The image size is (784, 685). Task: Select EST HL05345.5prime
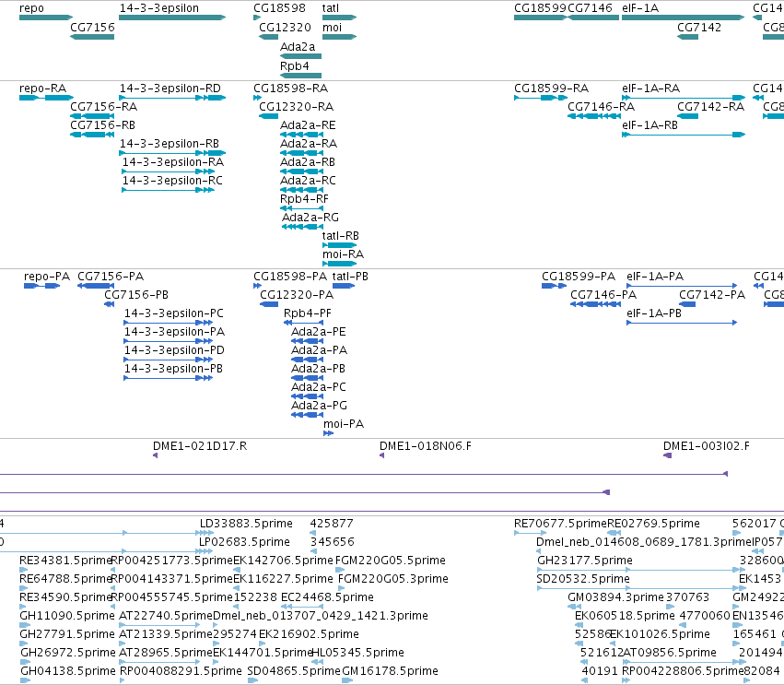tap(357, 653)
